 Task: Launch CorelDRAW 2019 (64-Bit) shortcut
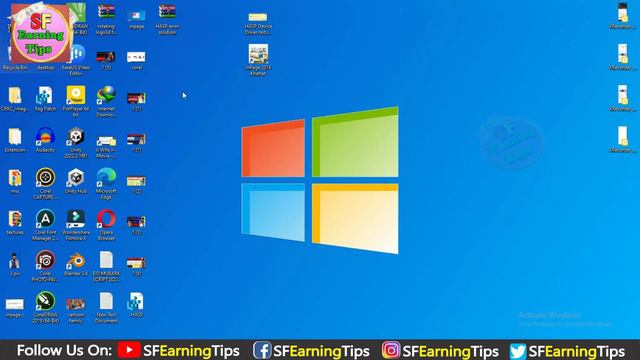click(45, 307)
